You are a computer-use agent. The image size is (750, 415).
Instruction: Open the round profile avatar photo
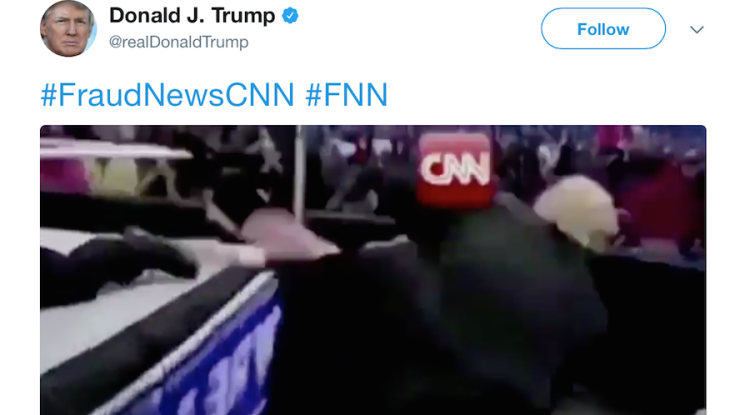click(68, 28)
